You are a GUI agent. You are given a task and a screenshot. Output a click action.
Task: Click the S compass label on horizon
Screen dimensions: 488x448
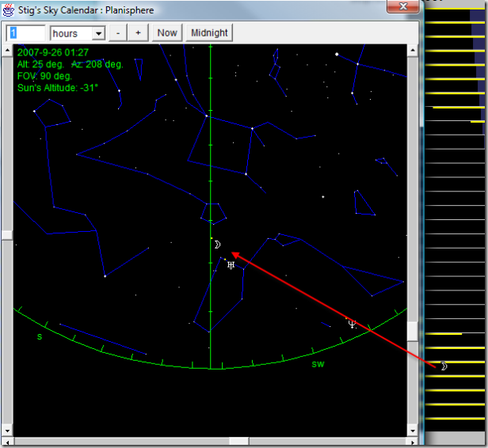[40, 337]
